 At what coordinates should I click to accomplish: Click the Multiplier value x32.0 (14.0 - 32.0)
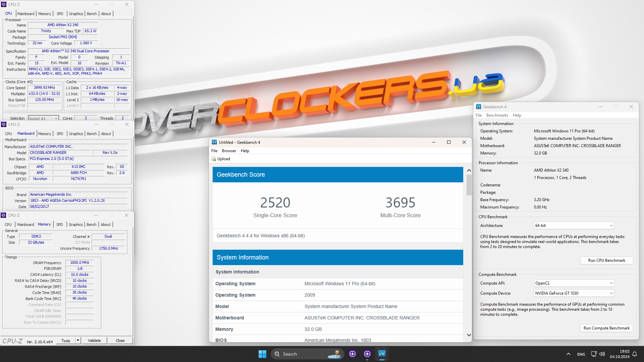click(x=44, y=94)
